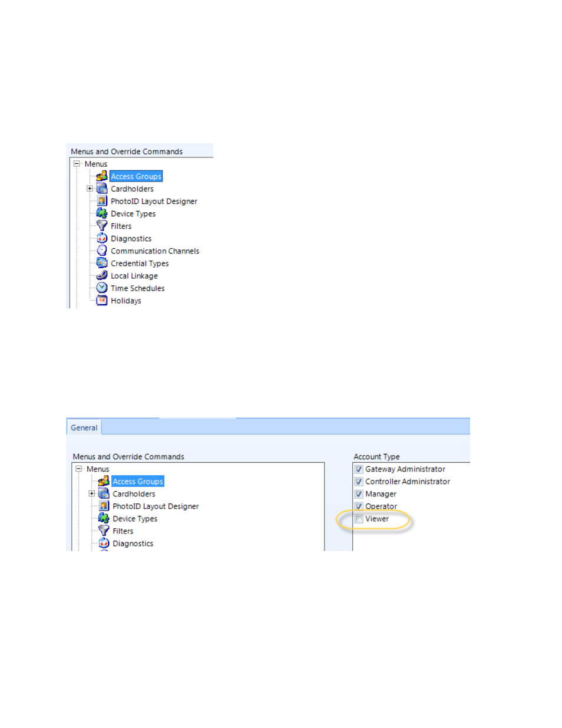Select Device Types label in upper tree

(x=133, y=213)
